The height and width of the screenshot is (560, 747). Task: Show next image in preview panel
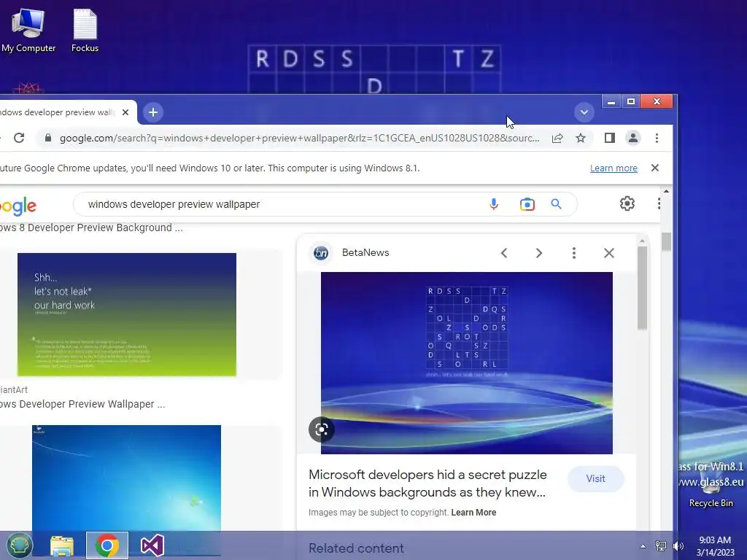pos(539,253)
